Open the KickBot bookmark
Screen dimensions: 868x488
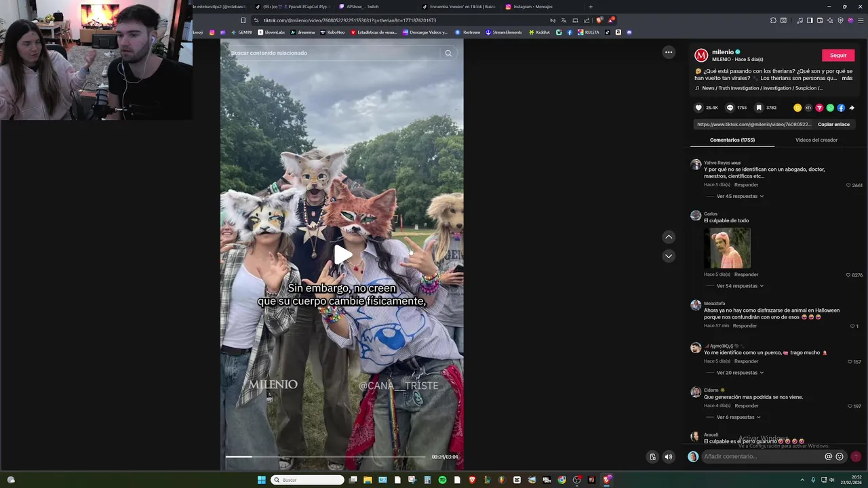point(540,33)
